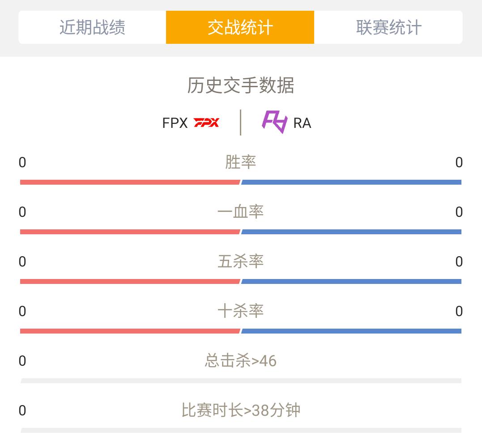Click the gray bar under 总击杀>46

241,381
